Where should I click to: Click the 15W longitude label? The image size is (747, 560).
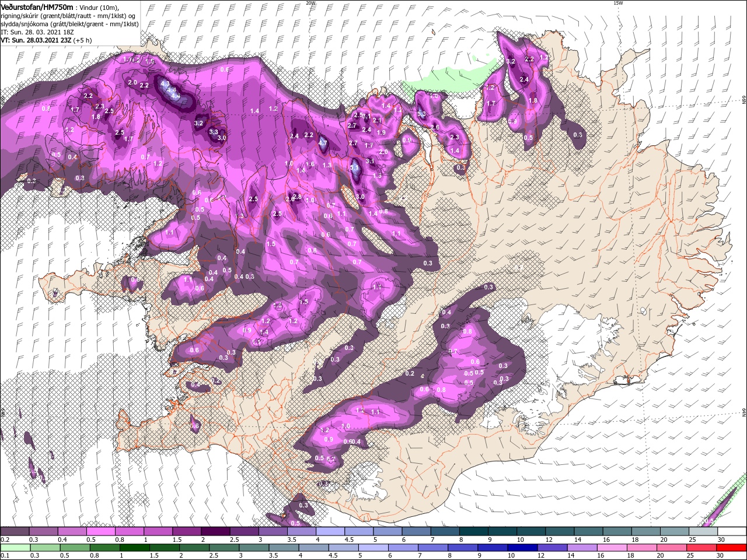[618, 3]
